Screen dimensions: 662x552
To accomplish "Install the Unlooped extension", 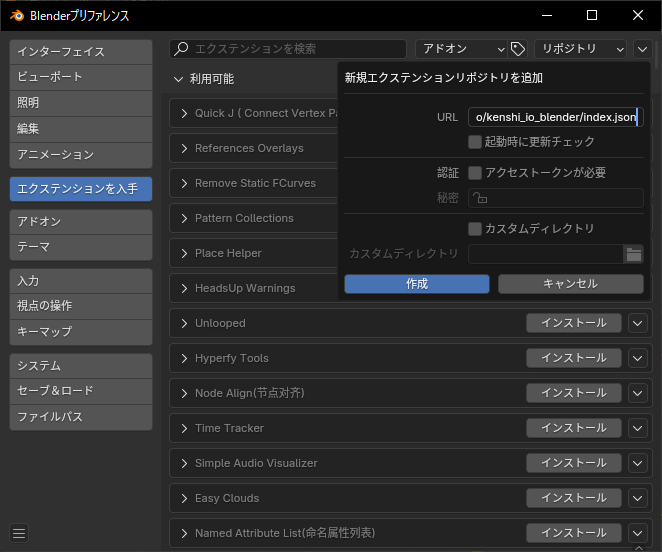I will 574,323.
